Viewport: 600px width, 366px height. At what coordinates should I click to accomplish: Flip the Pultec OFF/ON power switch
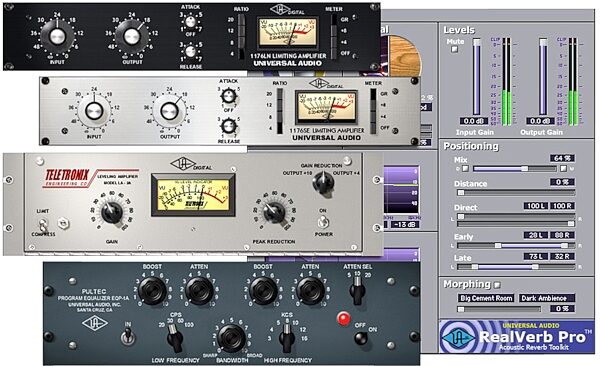pos(360,338)
